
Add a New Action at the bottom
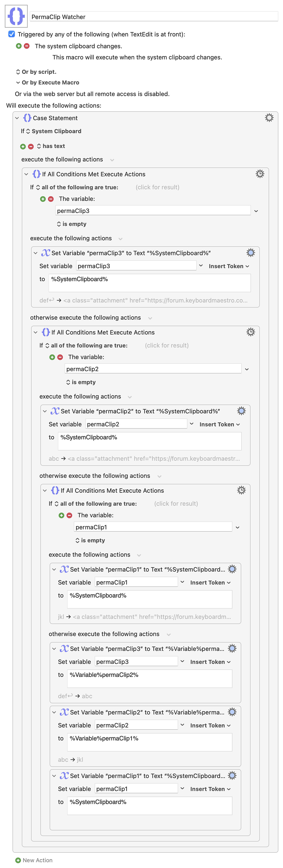34,860
